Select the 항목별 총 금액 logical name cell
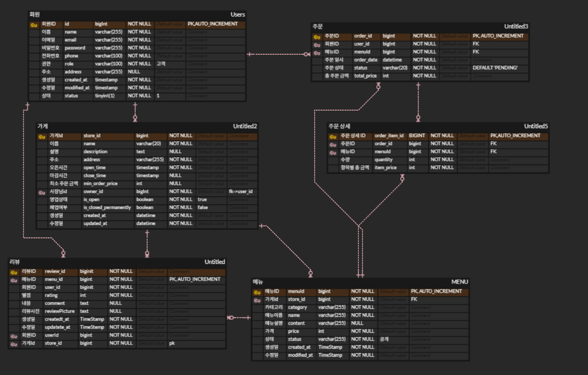The height and width of the screenshot is (375, 588). click(355, 168)
